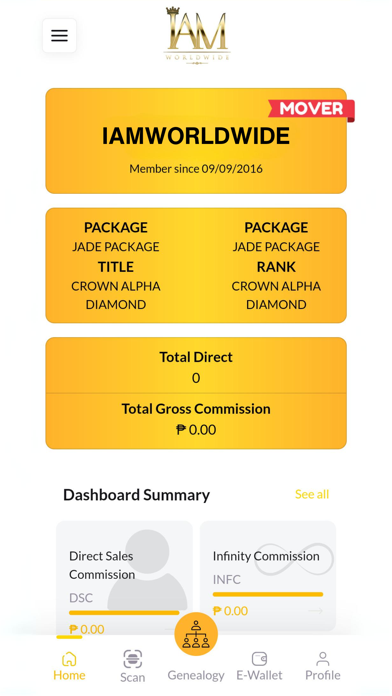Click the INFC yellow progress bar

(268, 594)
